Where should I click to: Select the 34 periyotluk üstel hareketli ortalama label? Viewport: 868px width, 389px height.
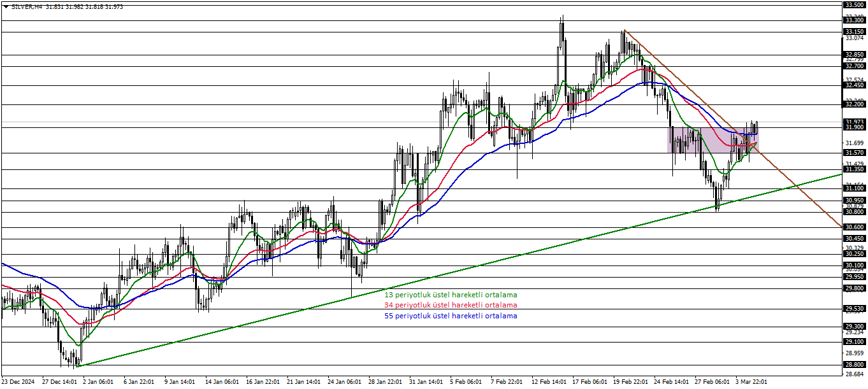click(x=451, y=305)
